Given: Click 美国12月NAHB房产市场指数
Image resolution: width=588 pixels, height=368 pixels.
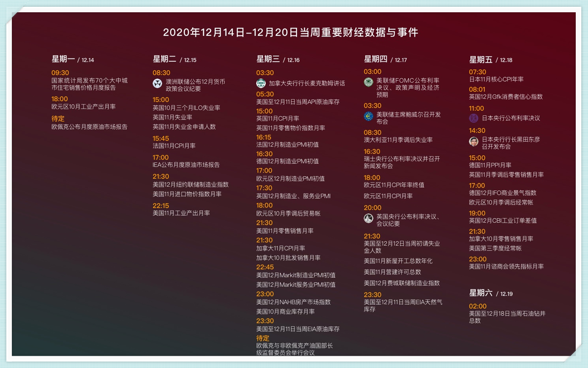Looking at the screenshot, I should click(293, 302).
